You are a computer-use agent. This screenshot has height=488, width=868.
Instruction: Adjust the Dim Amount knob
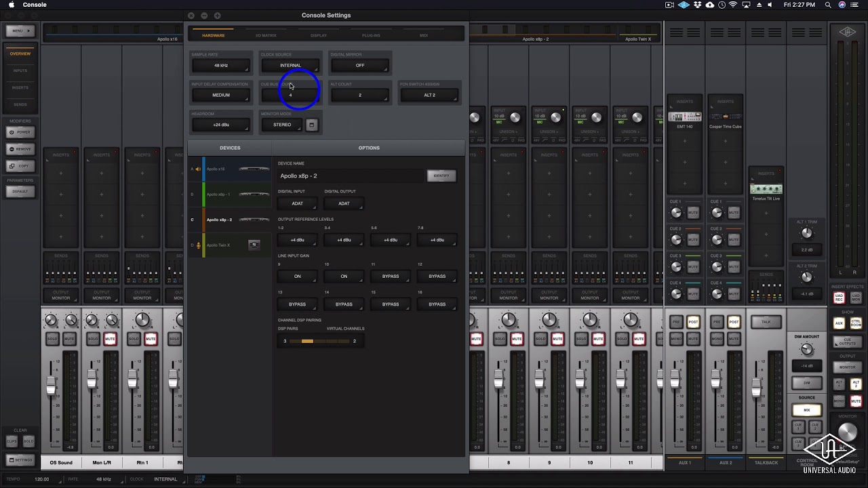pos(806,350)
